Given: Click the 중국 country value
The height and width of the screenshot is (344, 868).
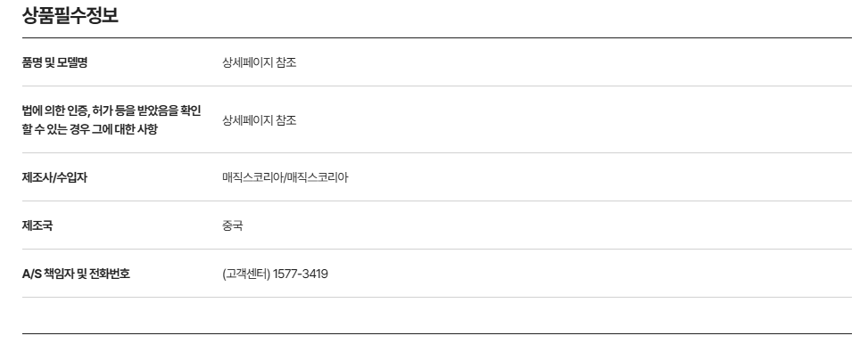Looking at the screenshot, I should (x=233, y=225).
